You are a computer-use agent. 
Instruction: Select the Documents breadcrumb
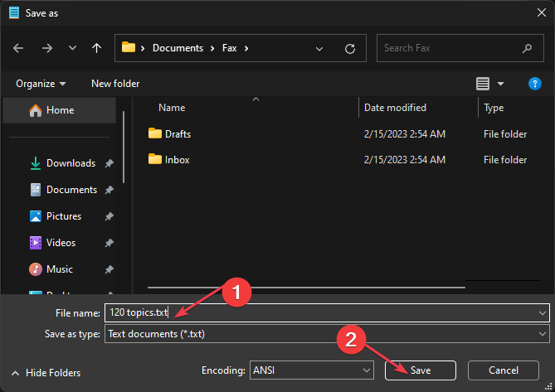click(178, 48)
